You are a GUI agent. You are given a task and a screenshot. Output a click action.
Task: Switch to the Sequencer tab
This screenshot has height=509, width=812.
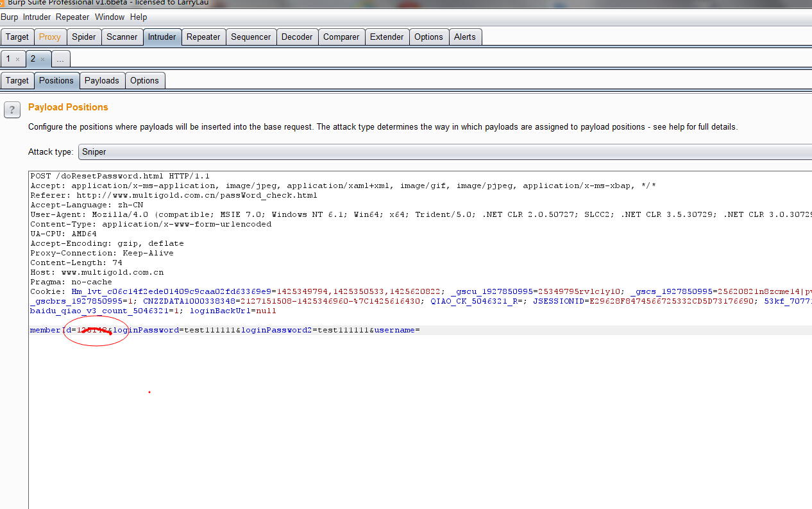[x=251, y=37]
